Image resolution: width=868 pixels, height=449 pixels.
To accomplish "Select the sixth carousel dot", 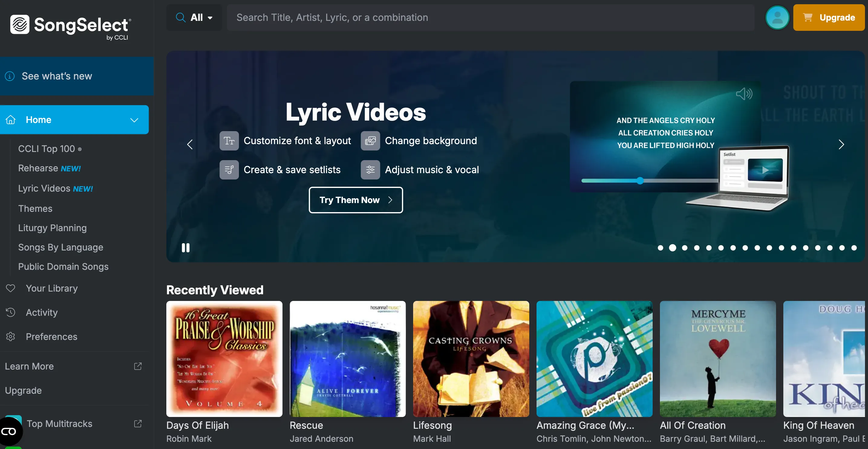I will [721, 248].
